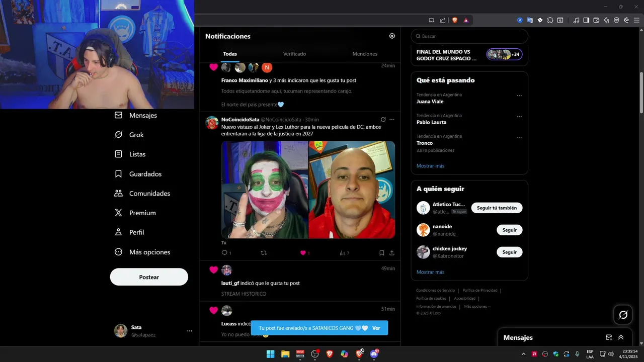Open Más opciones menu in sidebar
The height and width of the screenshot is (362, 644).
(x=142, y=252)
